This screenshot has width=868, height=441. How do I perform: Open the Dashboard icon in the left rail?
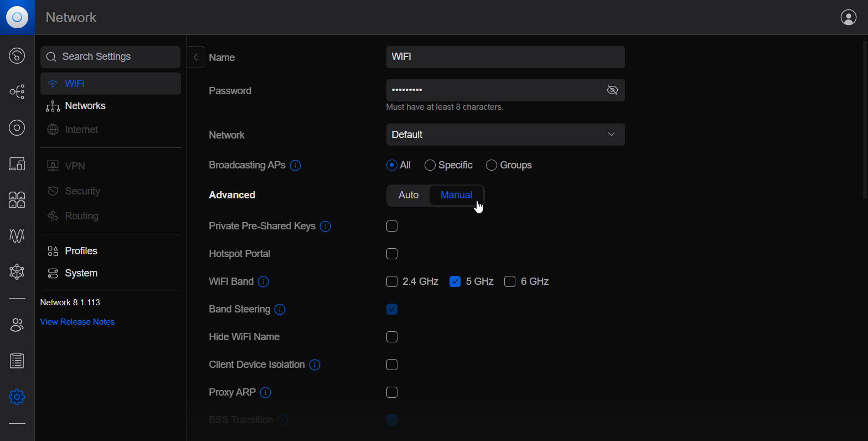[17, 55]
